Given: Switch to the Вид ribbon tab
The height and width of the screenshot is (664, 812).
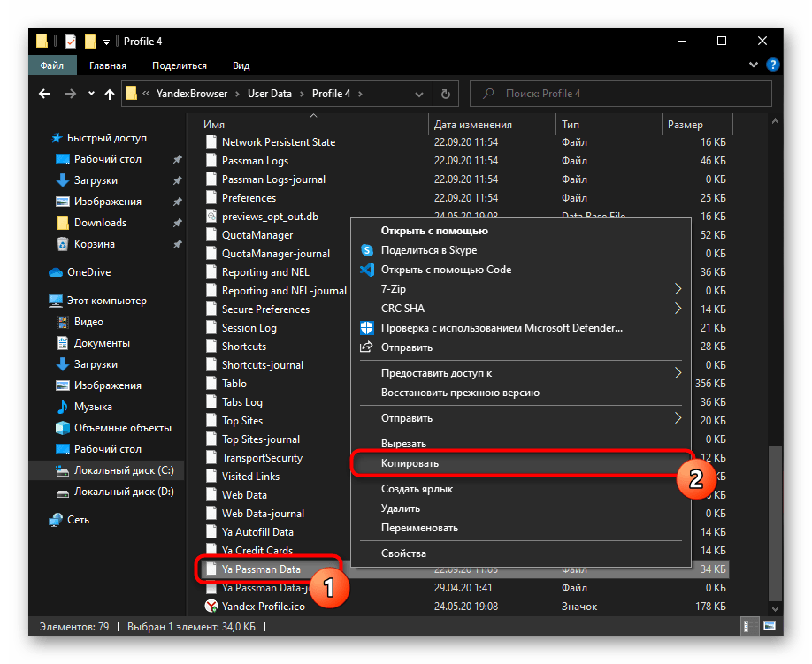Looking at the screenshot, I should pos(241,65).
